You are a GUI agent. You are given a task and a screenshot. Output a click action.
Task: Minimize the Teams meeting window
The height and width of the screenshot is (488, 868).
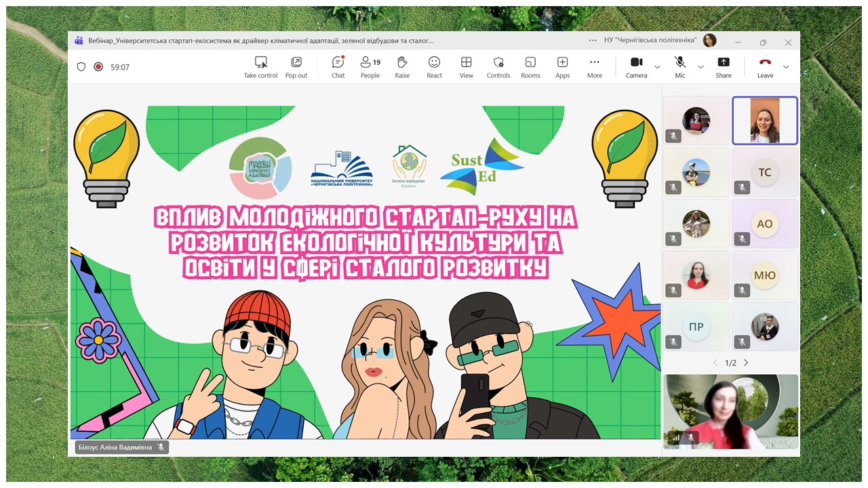(x=738, y=42)
